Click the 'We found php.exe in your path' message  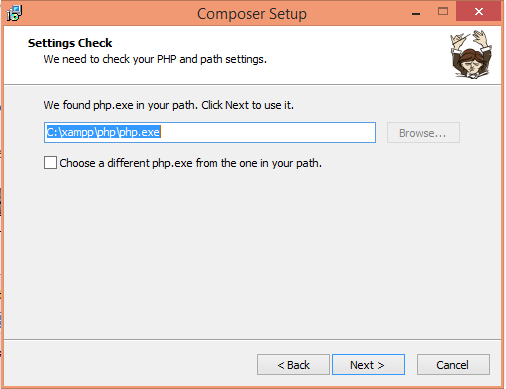click(169, 105)
